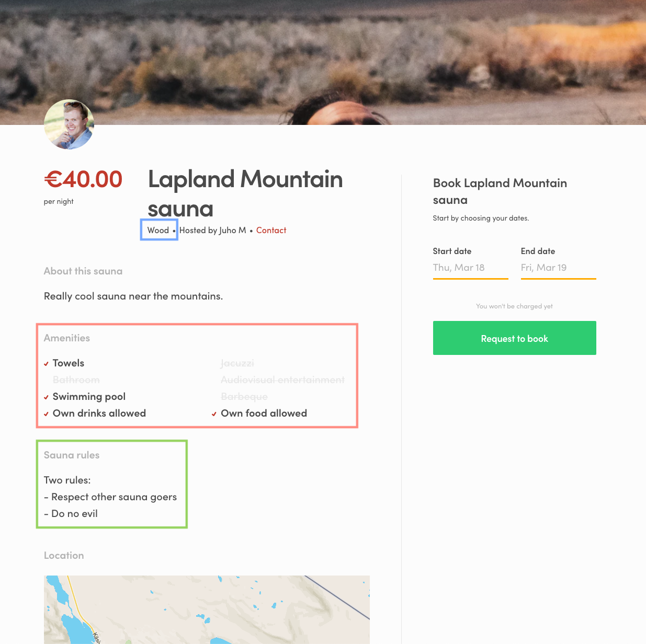Toggle the Barbeque amenity entry
This screenshot has width=646, height=644.
pyautogui.click(x=244, y=397)
